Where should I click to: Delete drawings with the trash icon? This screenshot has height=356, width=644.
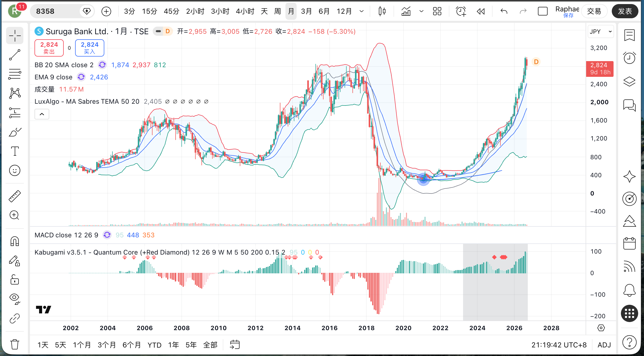point(15,344)
